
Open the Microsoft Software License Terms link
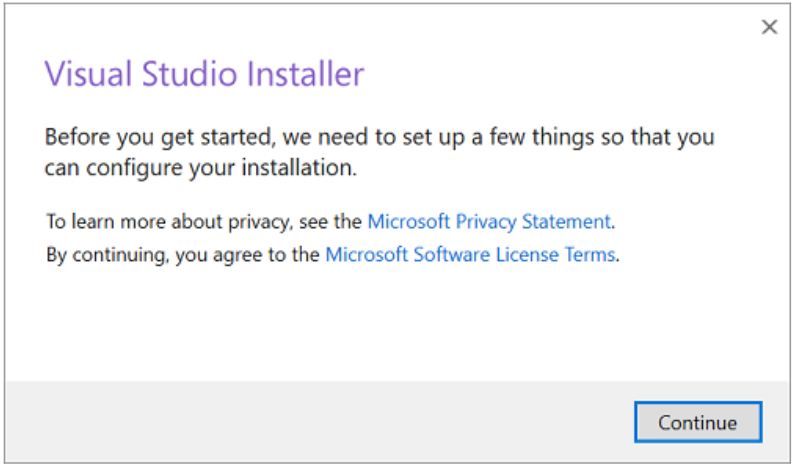click(x=470, y=254)
